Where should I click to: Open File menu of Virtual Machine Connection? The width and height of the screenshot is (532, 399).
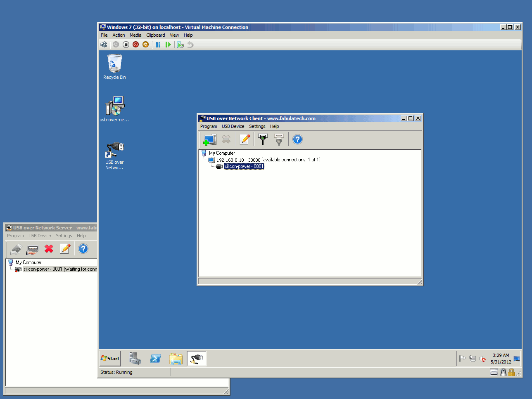104,35
